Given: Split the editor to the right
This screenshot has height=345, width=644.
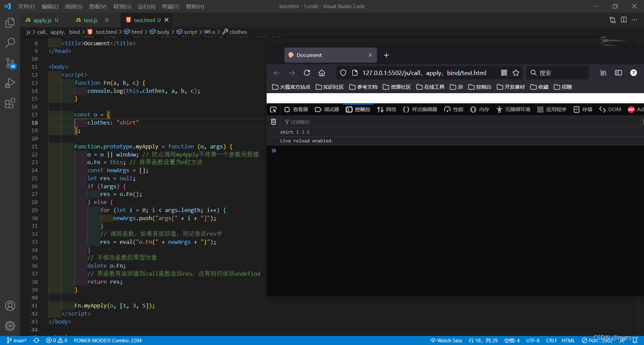Looking at the screenshot, I should [624, 20].
